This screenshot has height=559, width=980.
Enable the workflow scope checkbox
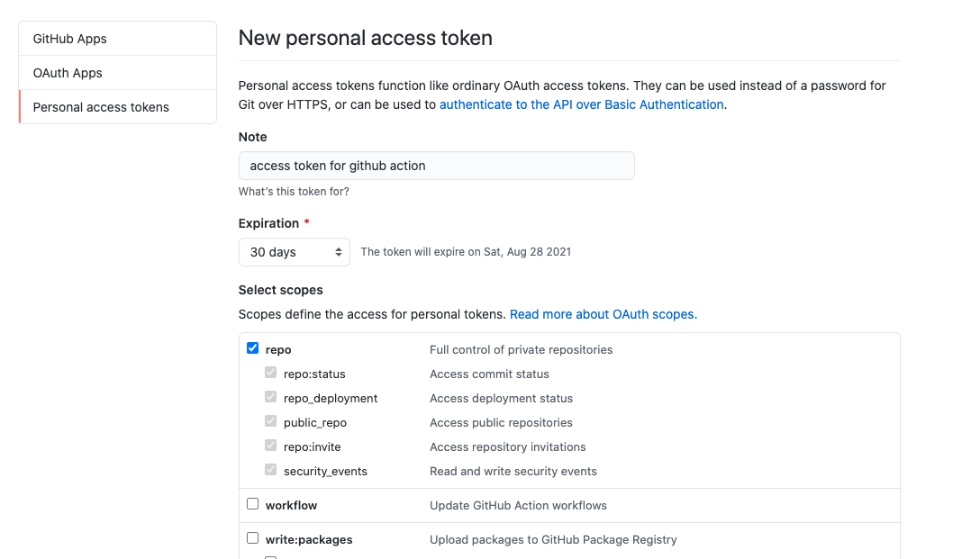click(x=253, y=504)
